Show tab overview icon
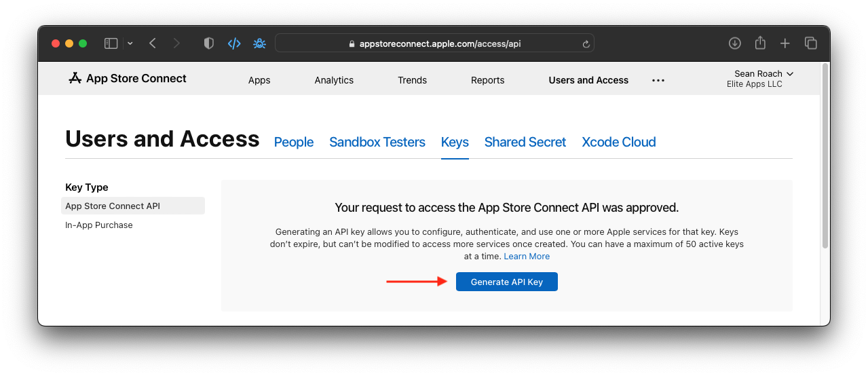Screen dimensions: 868x376 810,43
